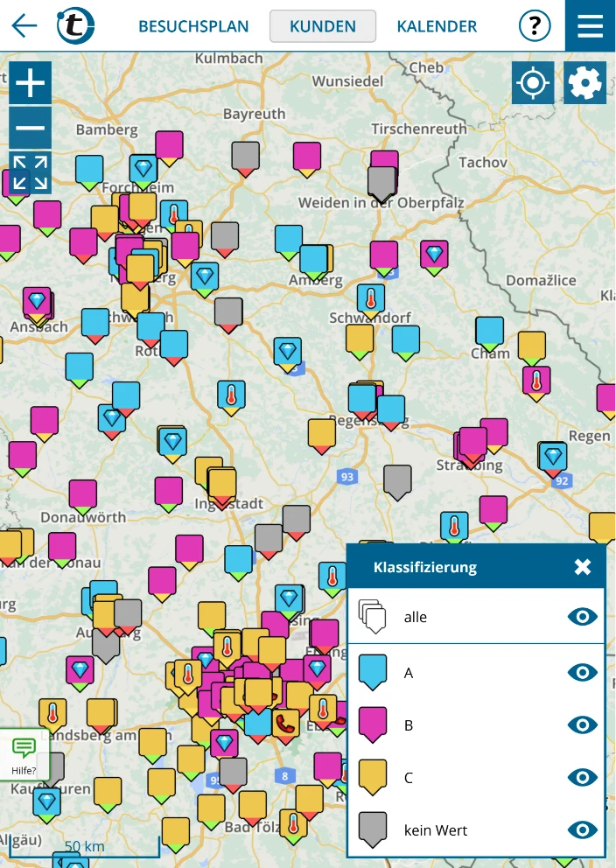Toggle visibility of all classifications
Viewport: 616px width, 868px height.
(582, 617)
